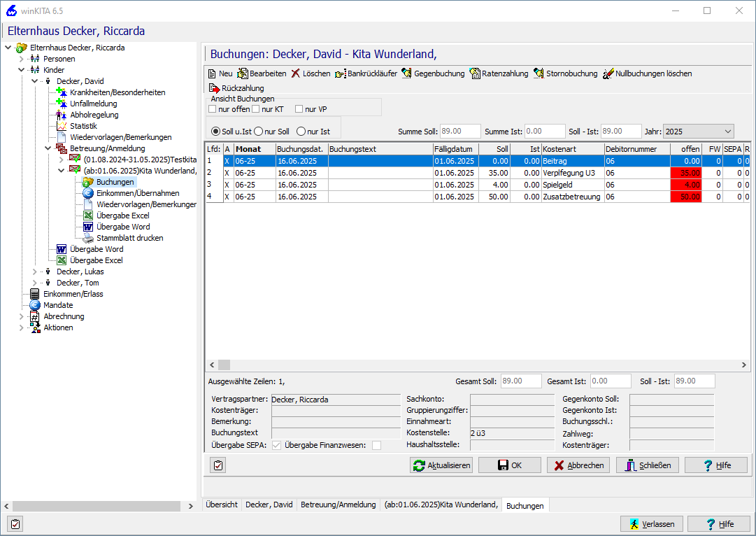Click the Schließen button

pyautogui.click(x=647, y=465)
